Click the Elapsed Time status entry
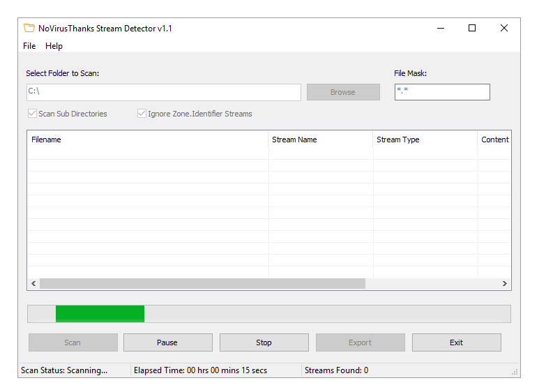 (x=201, y=370)
